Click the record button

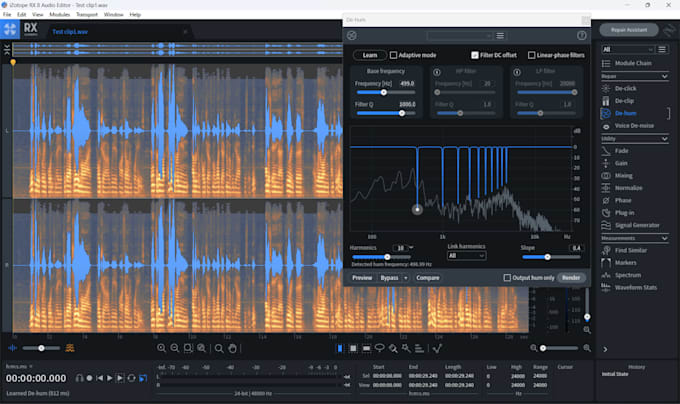tap(89, 378)
